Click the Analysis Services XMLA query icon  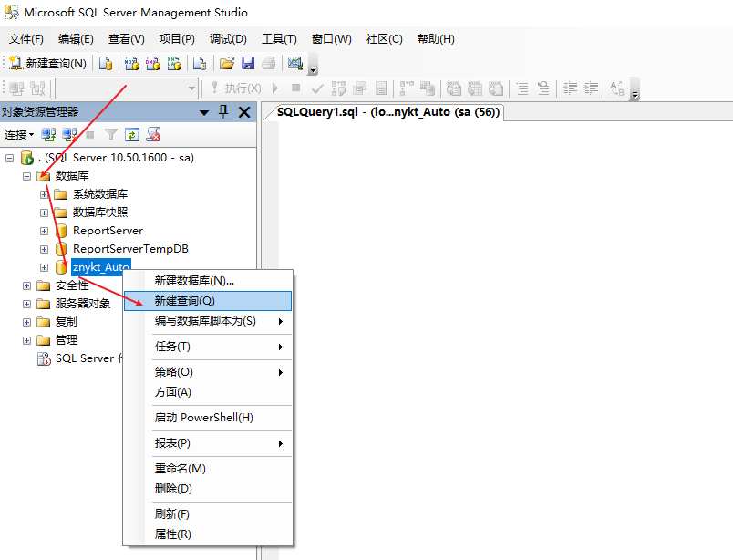coord(174,63)
